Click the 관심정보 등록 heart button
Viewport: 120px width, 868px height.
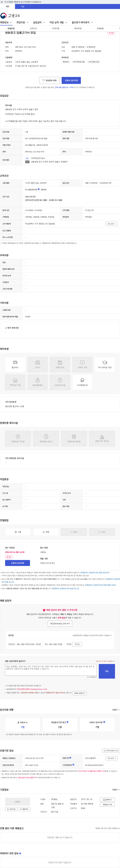[49, 81]
